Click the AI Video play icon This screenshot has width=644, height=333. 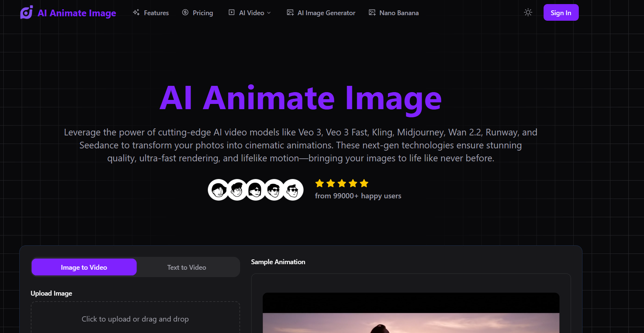point(232,13)
